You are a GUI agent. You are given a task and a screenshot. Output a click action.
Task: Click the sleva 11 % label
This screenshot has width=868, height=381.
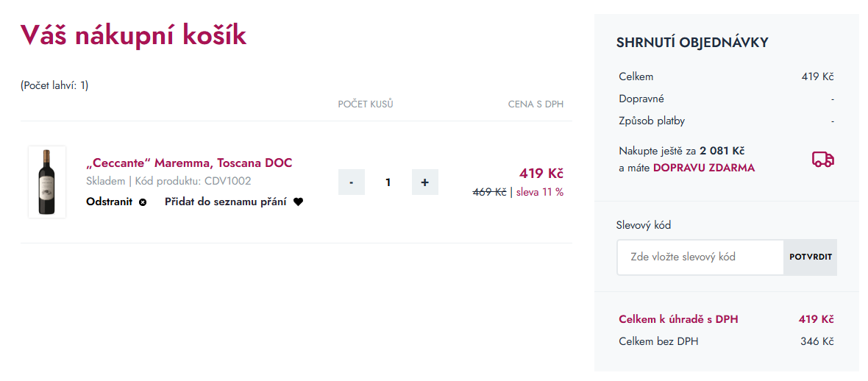point(539,192)
